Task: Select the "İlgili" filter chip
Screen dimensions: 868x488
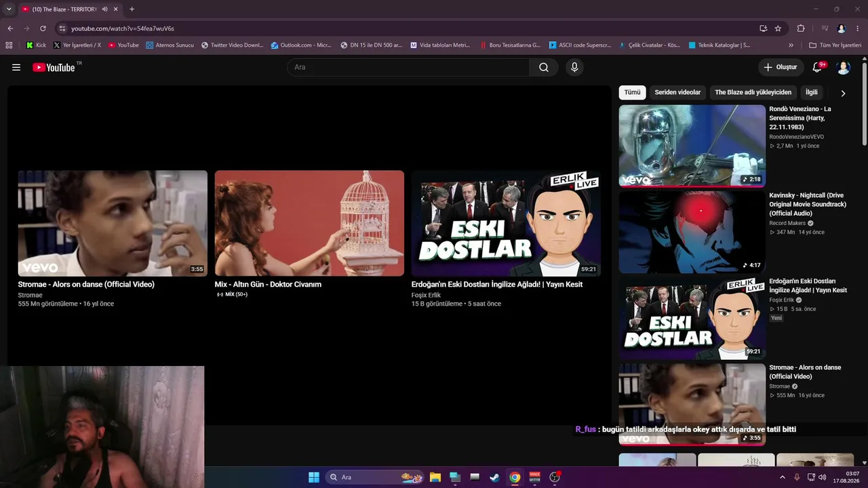Action: tap(812, 92)
